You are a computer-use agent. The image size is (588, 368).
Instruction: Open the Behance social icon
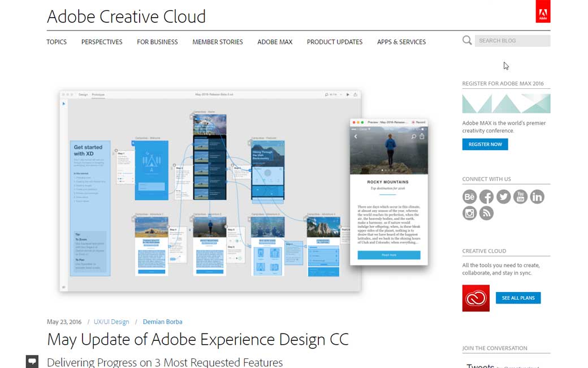click(470, 196)
